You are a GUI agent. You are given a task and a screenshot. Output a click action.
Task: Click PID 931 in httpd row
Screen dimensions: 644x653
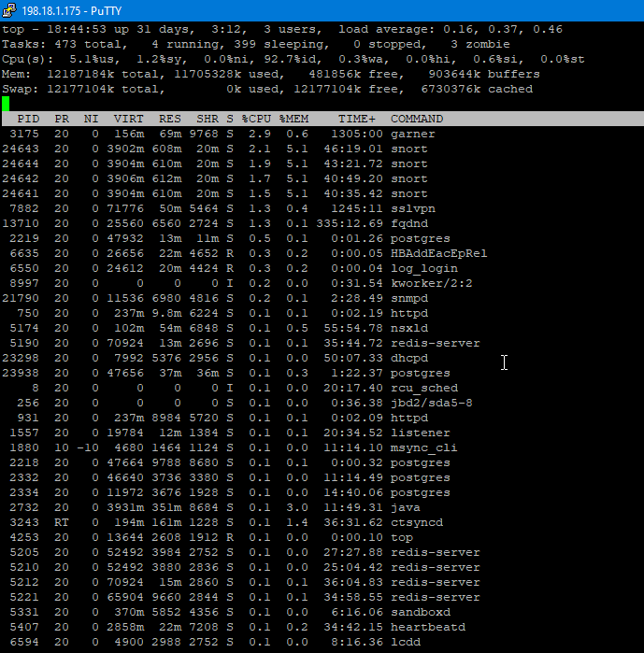pyautogui.click(x=28, y=419)
